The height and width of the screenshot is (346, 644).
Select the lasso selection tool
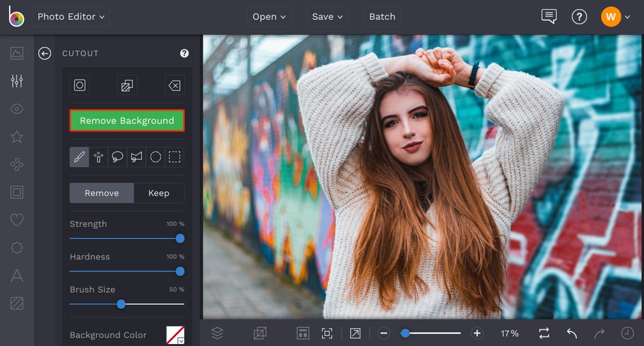pyautogui.click(x=117, y=157)
